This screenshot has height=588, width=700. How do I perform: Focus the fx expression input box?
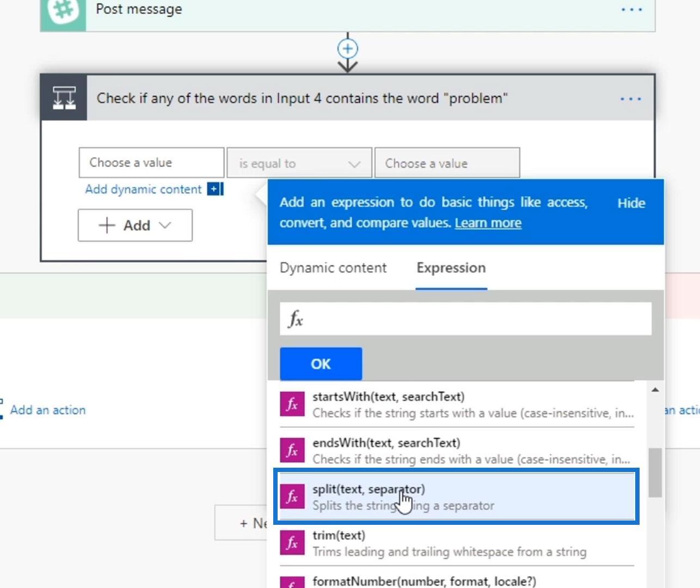[x=466, y=319]
